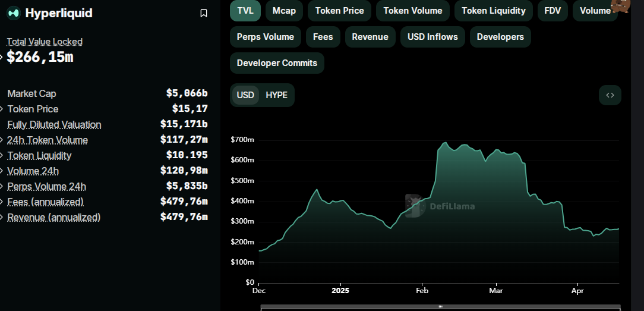The image size is (644, 311).
Task: Bookmark the Hyperliquid protocol
Action: [x=203, y=13]
